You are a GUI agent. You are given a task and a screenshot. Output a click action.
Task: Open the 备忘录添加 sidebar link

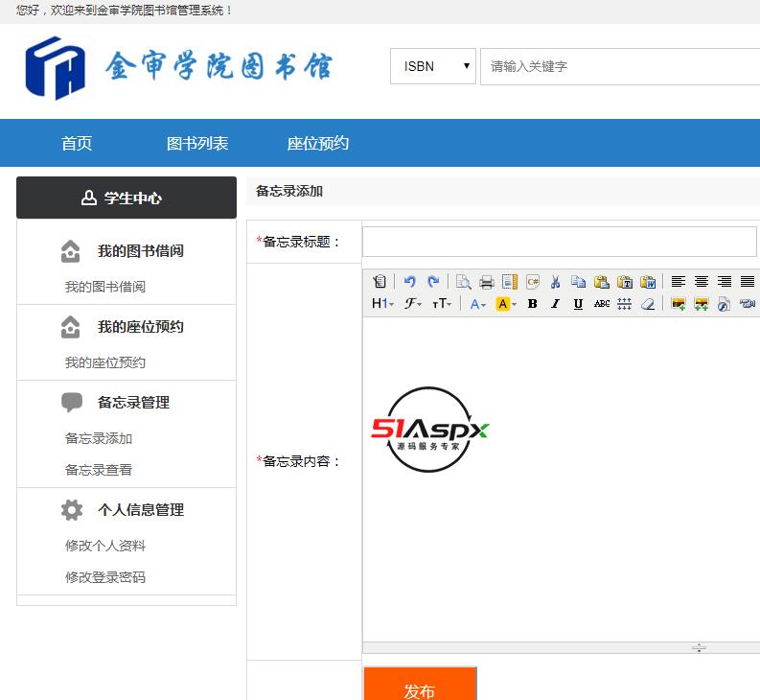coord(99,438)
